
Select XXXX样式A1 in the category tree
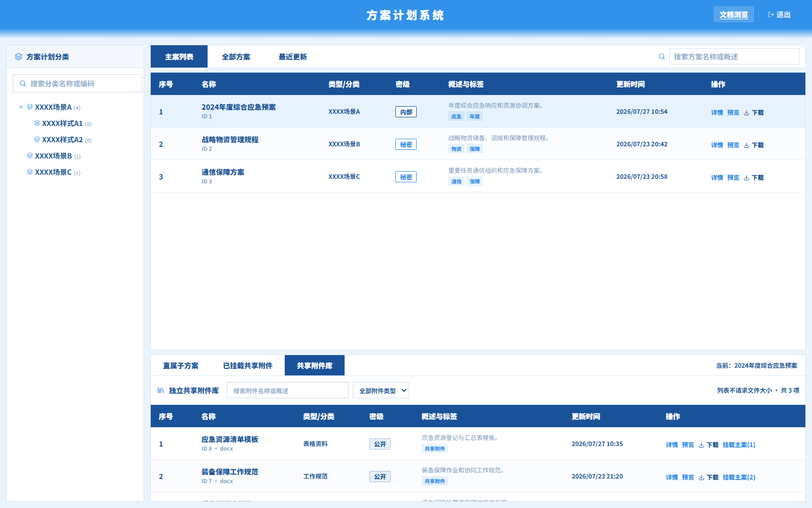62,123
